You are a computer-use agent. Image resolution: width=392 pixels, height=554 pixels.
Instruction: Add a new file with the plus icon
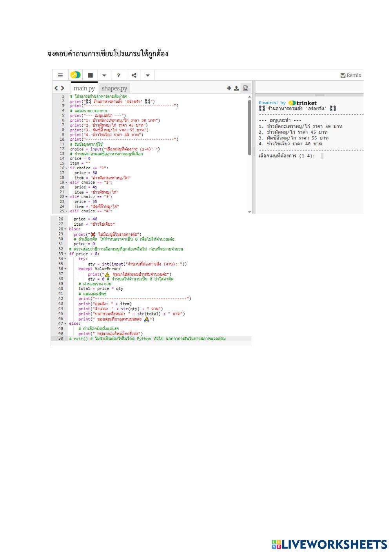click(229, 89)
